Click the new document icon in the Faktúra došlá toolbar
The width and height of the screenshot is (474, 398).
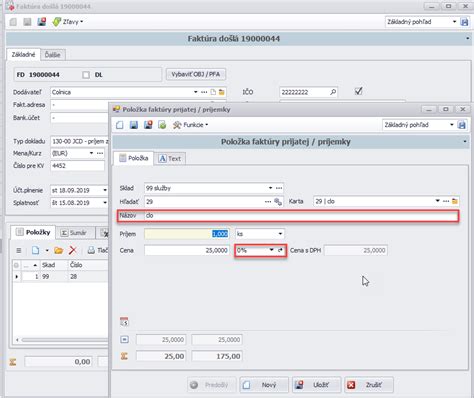13,22
